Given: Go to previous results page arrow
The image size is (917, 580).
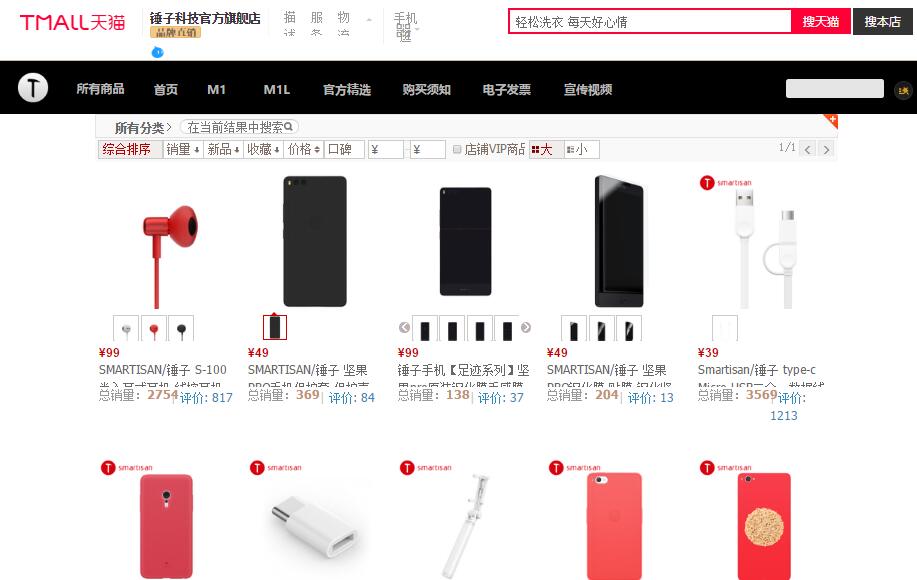Looking at the screenshot, I should [808, 150].
